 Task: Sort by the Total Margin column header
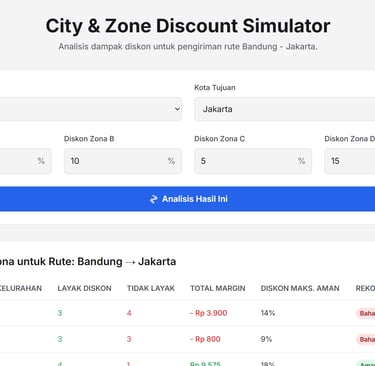[x=218, y=288]
